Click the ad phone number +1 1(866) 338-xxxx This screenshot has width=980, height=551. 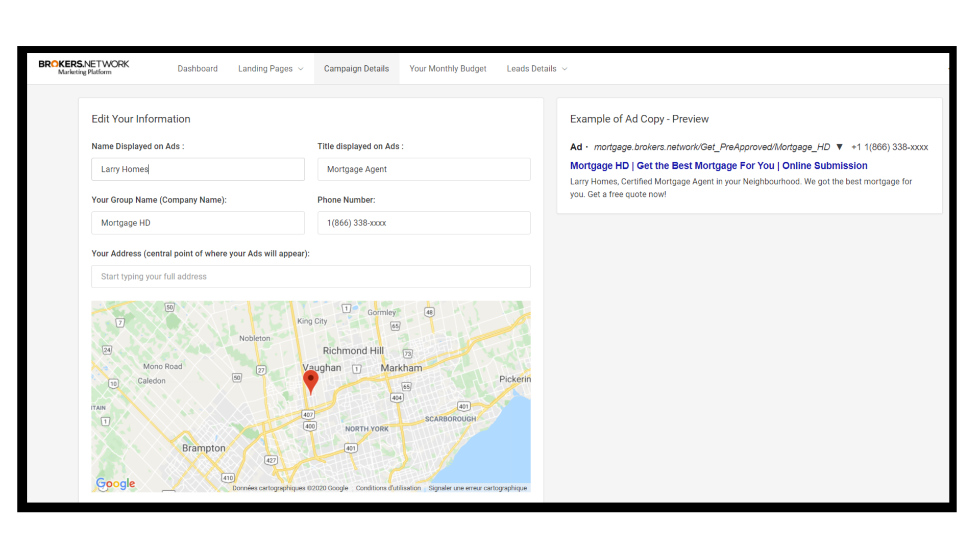890,147
